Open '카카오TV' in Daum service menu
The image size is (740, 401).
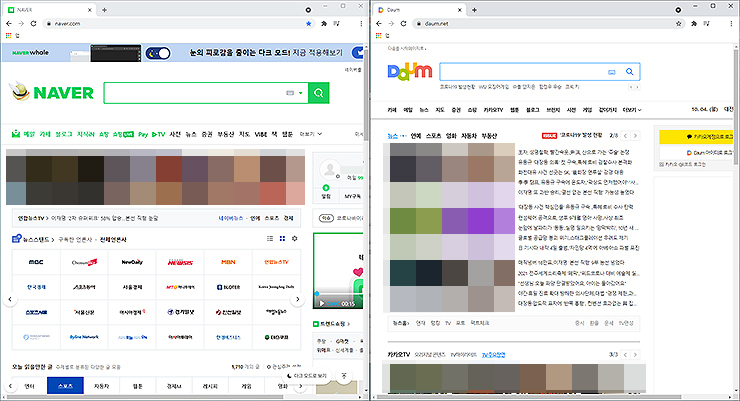[x=493, y=110]
